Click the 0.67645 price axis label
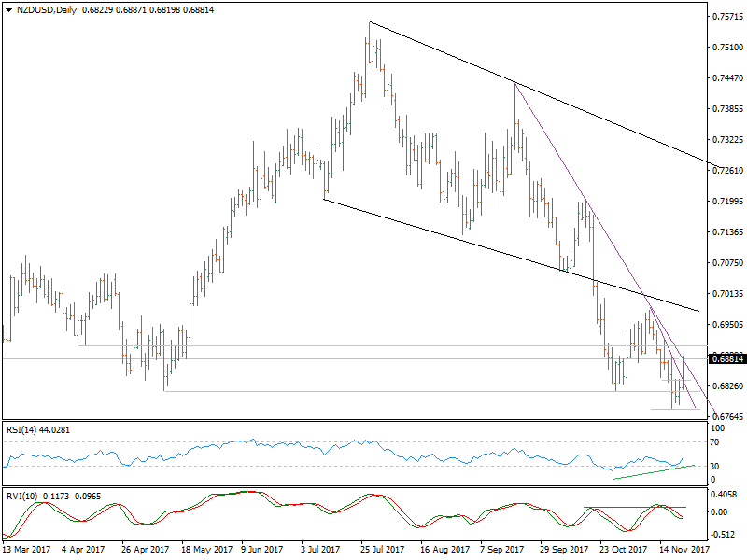Image resolution: width=747 pixels, height=560 pixels. tap(726, 416)
